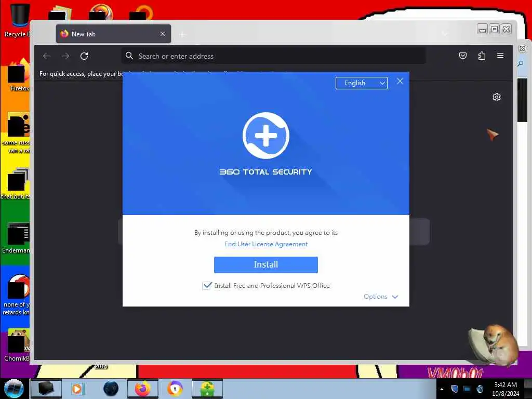Image resolution: width=532 pixels, height=399 pixels.
Task: Go forward in Firefox history
Action: (x=65, y=56)
